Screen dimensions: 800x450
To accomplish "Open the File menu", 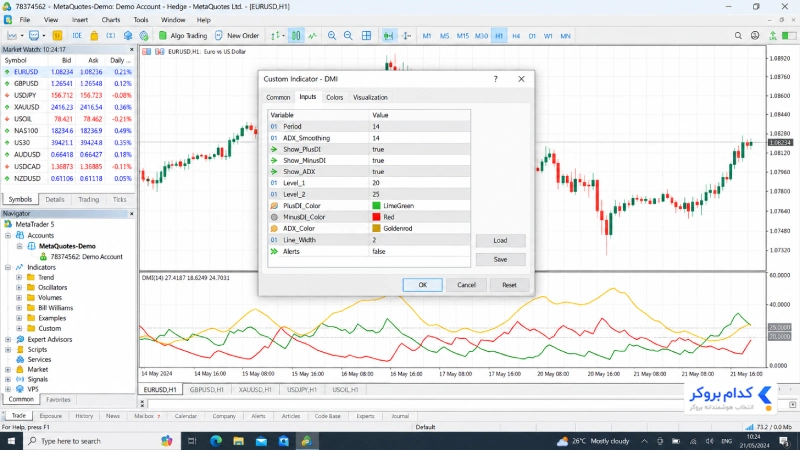I will pyautogui.click(x=24, y=20).
